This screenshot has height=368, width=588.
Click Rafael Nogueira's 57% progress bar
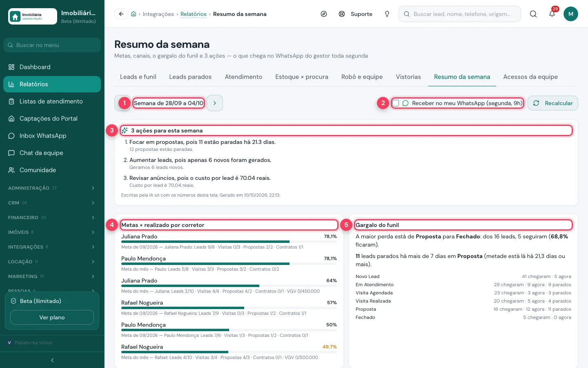pos(229,308)
